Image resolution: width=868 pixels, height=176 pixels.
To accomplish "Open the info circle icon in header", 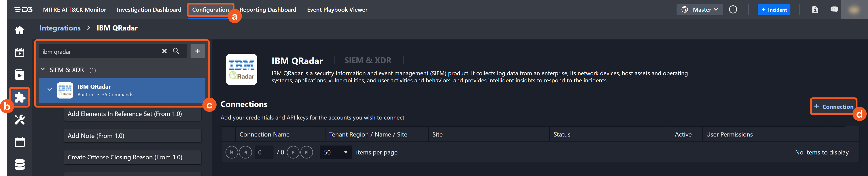I will (x=733, y=9).
